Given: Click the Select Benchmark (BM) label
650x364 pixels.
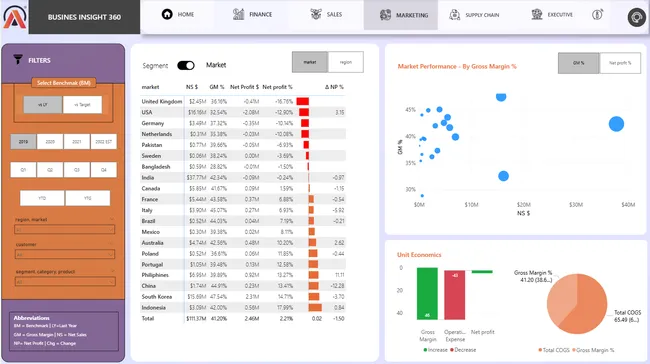Looking at the screenshot, I should (63, 83).
